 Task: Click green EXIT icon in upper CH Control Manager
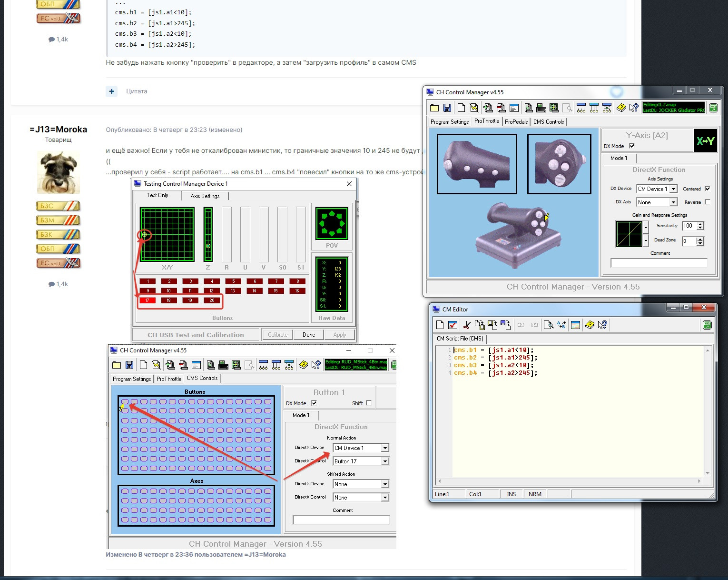(x=713, y=108)
